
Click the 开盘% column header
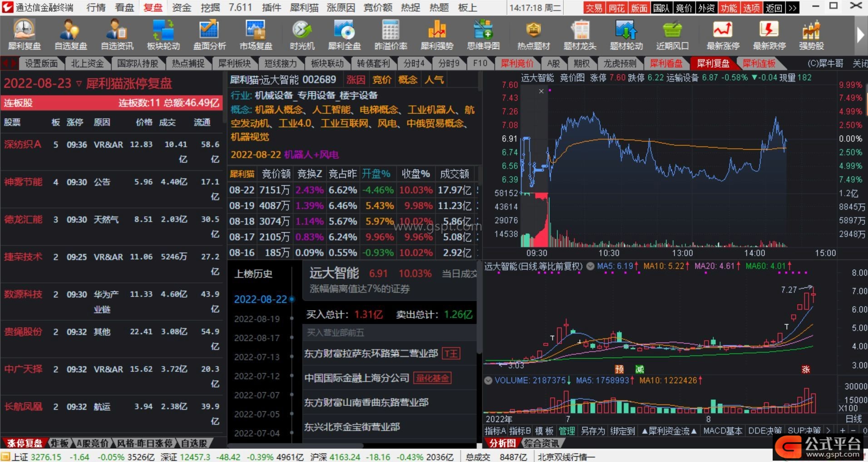pyautogui.click(x=376, y=174)
